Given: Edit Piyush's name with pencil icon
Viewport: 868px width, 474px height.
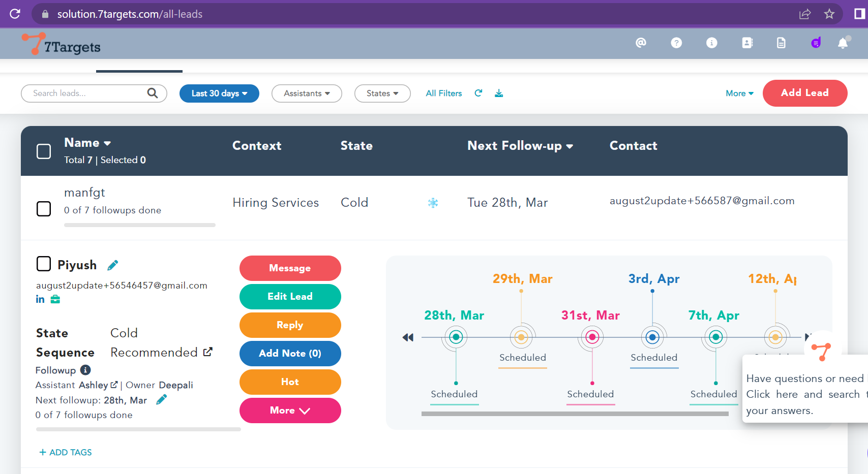Looking at the screenshot, I should point(113,265).
